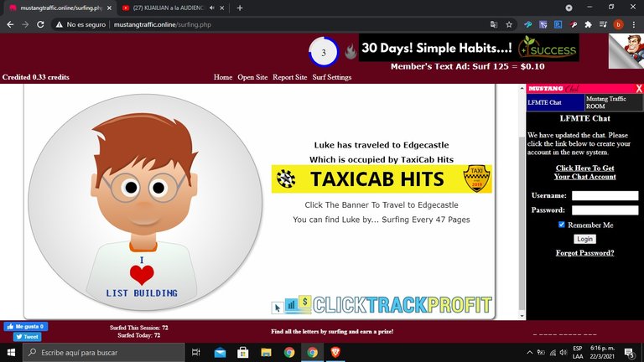The image size is (644, 362).
Task: Click the taskbar clock showing 6:16 p. m.
Action: 603,353
